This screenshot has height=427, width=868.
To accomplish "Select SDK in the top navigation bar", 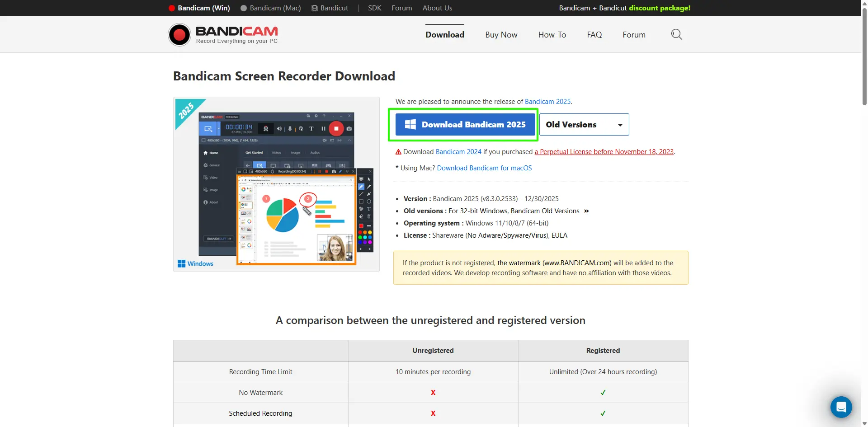I will 374,8.
